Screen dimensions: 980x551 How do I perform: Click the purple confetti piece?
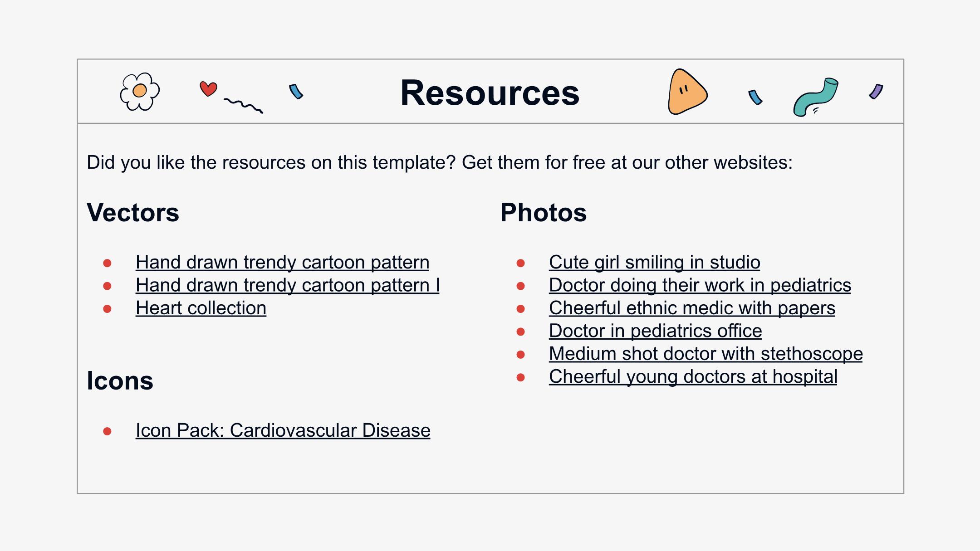[x=876, y=92]
